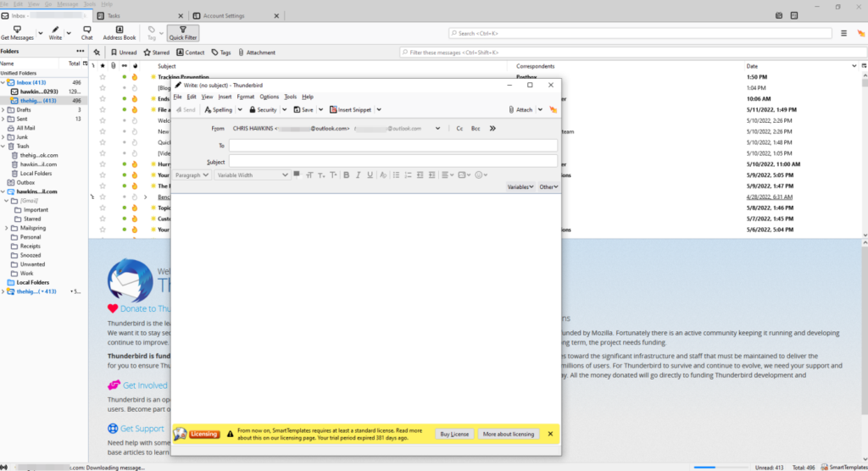Open the folder pane options three-dots icon

81,51
